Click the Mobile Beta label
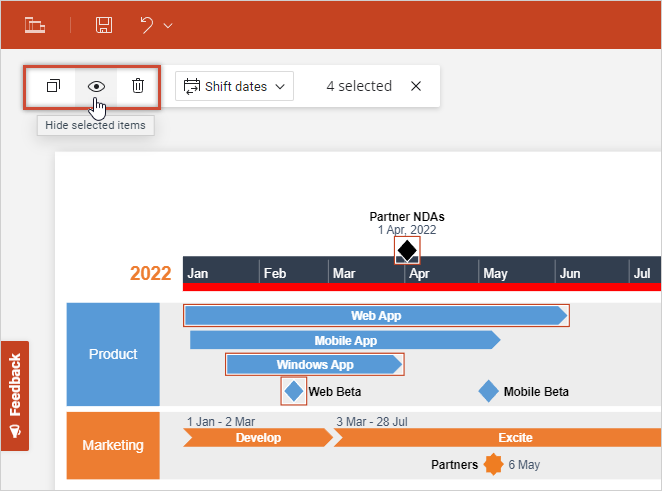 pyautogui.click(x=536, y=392)
